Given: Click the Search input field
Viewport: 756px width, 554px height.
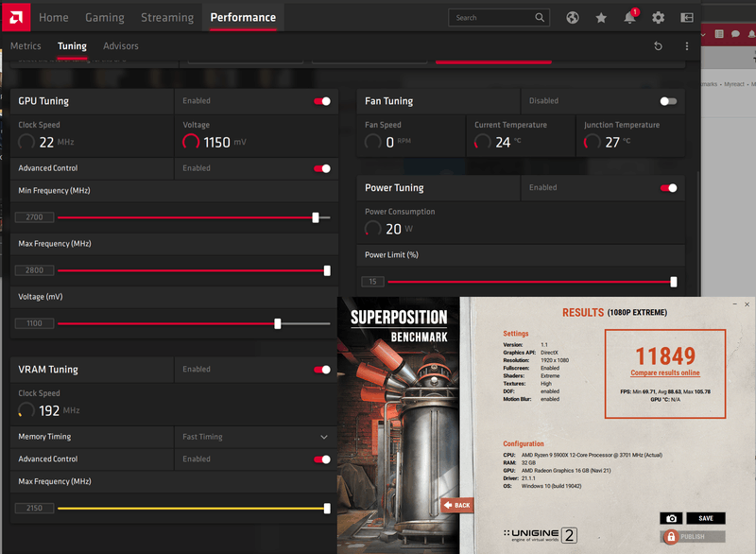Looking at the screenshot, I should pyautogui.click(x=499, y=17).
